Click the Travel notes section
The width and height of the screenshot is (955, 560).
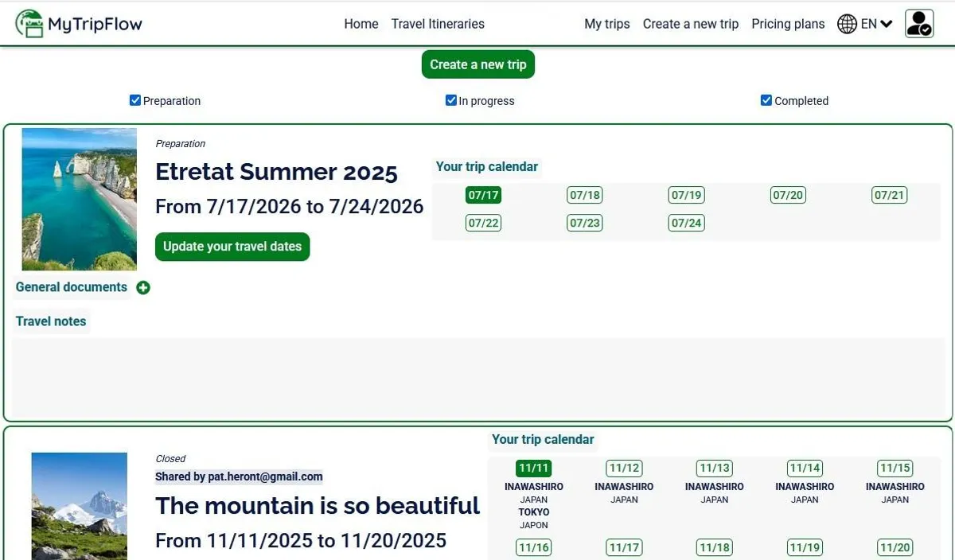pos(50,321)
